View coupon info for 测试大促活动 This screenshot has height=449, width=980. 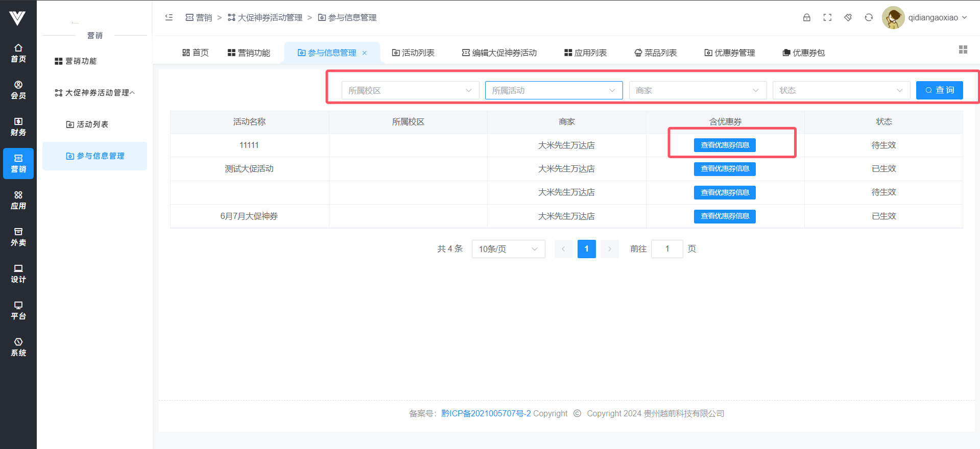(724, 169)
